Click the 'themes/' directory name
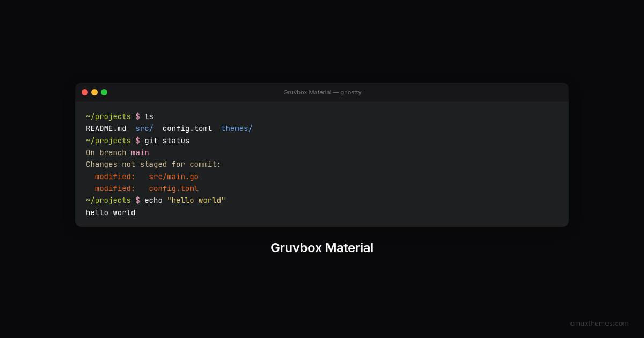 [237, 129]
